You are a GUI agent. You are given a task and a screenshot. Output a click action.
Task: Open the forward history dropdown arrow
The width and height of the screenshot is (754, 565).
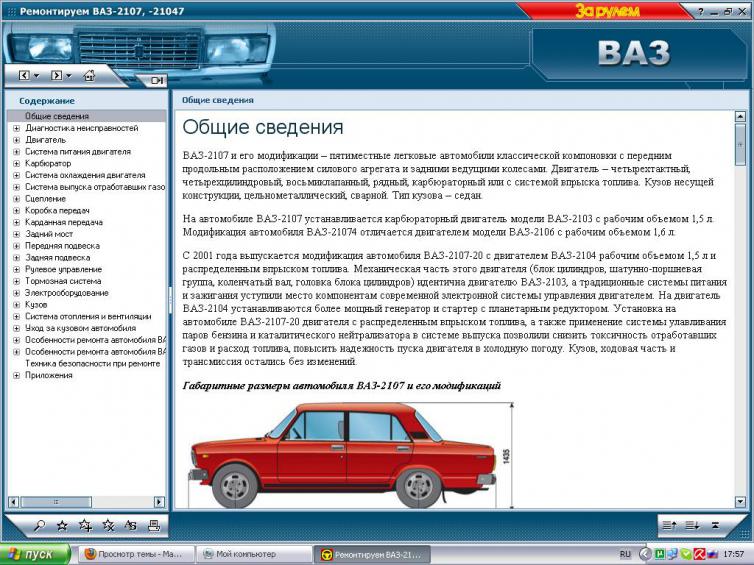coord(68,76)
